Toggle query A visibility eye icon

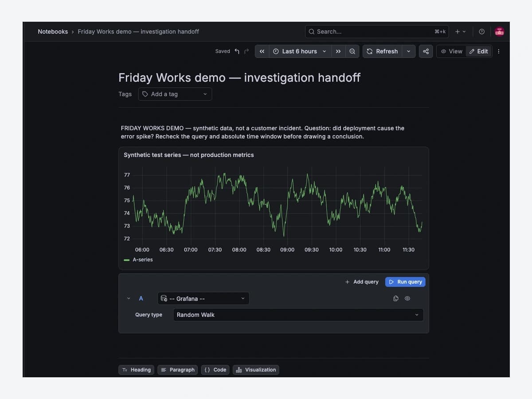tap(407, 298)
